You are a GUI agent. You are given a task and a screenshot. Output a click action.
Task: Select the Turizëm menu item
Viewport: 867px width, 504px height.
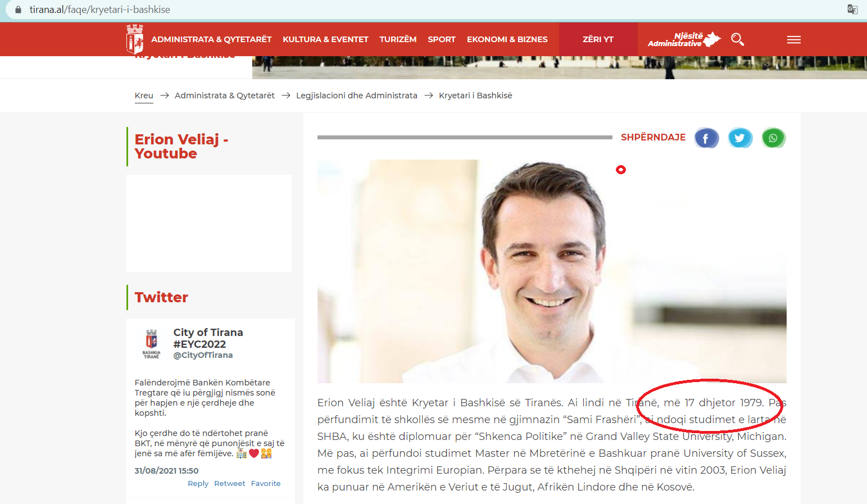[398, 39]
